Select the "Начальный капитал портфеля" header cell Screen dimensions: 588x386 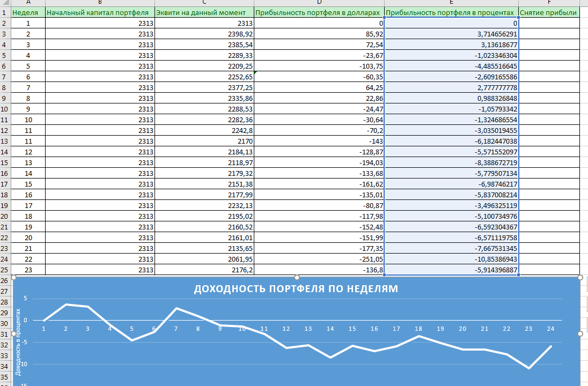pyautogui.click(x=100, y=12)
